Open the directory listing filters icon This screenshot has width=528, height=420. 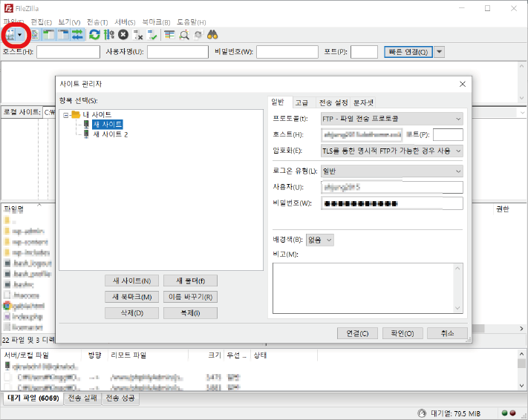[x=169, y=35]
